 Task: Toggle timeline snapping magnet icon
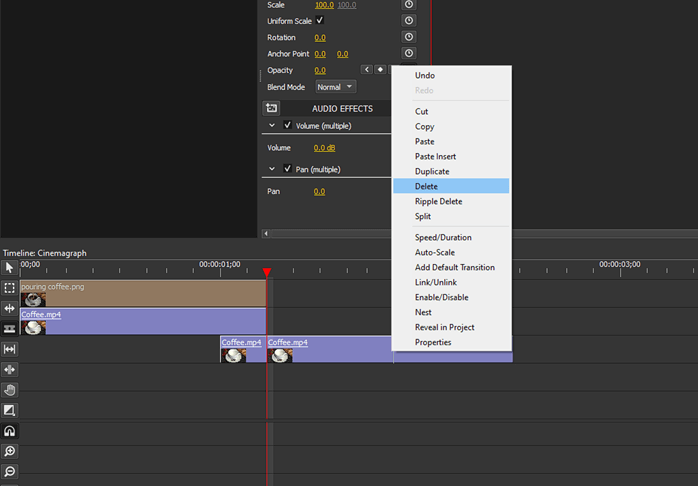tap(9, 431)
